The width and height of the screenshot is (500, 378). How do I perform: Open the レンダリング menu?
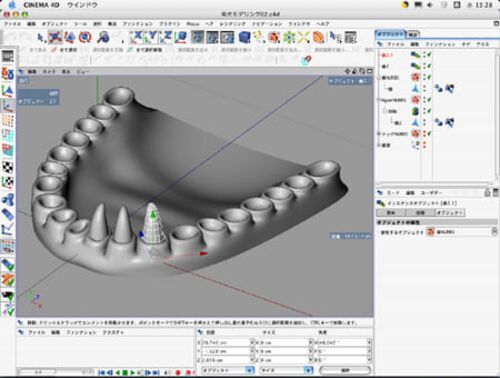pos(232,24)
